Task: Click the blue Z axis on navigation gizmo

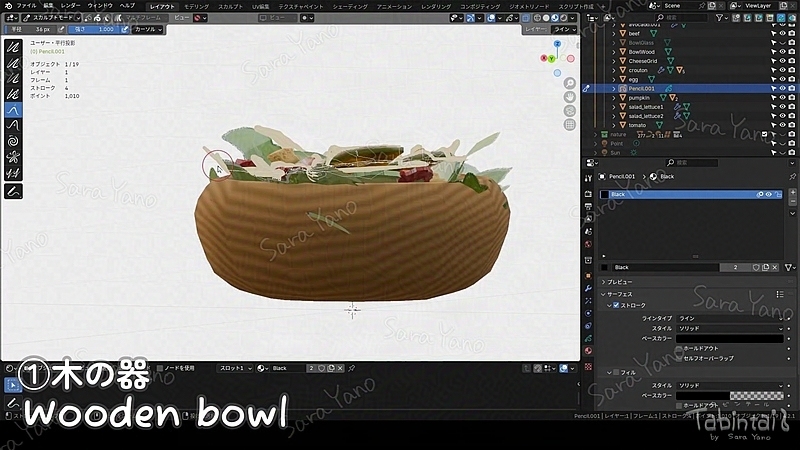Action: (x=557, y=44)
